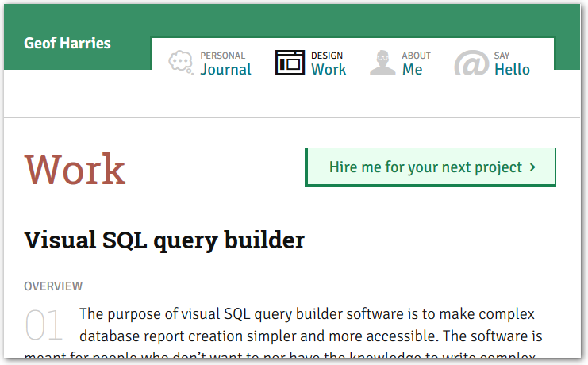588x365 pixels.
Task: Click the small PERSONAL label above Journal
Action: (x=222, y=56)
